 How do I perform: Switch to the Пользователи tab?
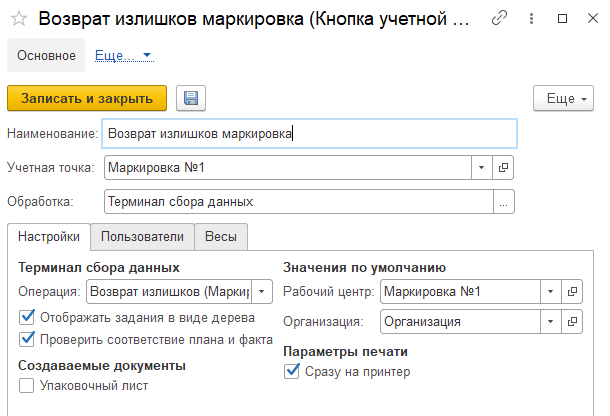click(x=142, y=237)
